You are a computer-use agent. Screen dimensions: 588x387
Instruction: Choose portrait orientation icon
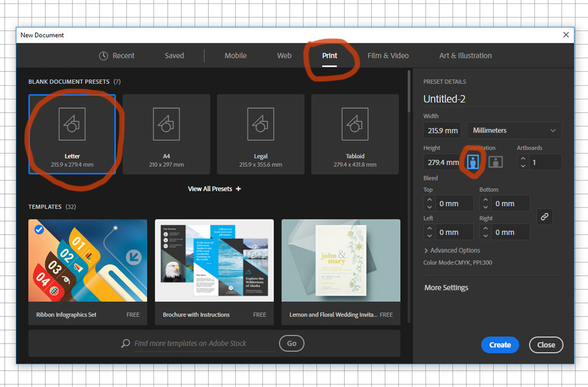[x=473, y=162]
